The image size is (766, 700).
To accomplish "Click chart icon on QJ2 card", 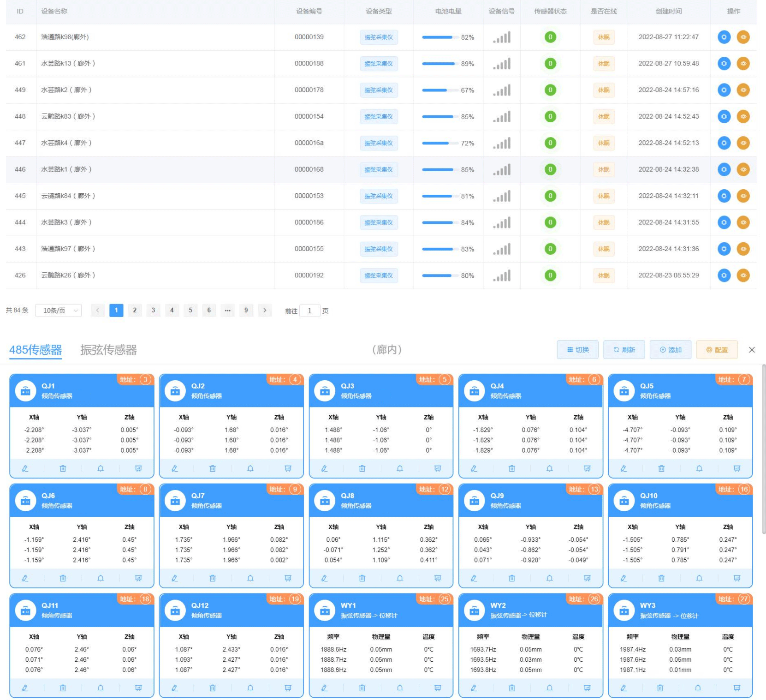I will [288, 468].
